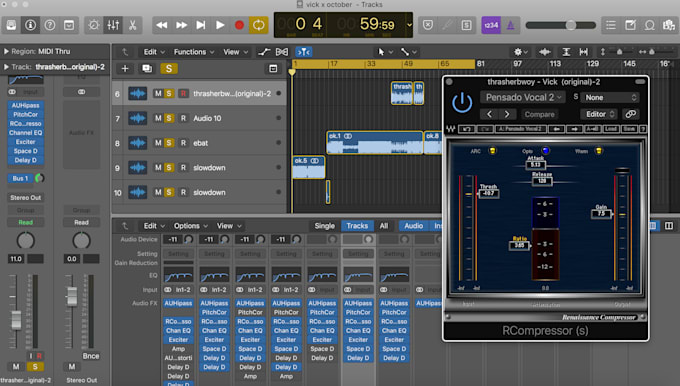
Task: Click the inspector green Read automation button
Action: point(26,222)
